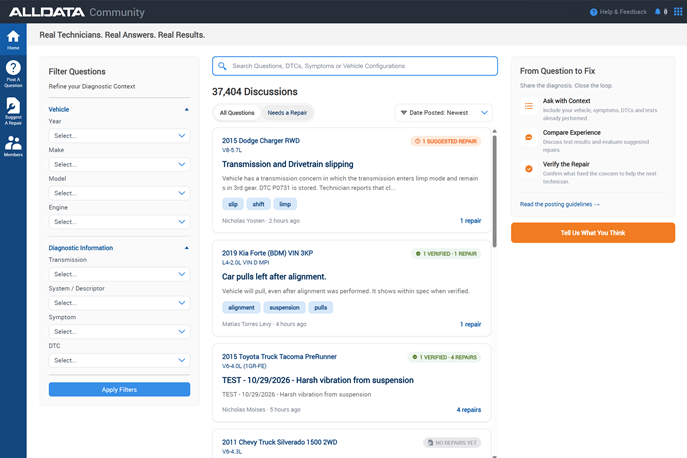Viewport: 687px width, 458px height.
Task: Click Tell Us What You Think button
Action: (593, 233)
